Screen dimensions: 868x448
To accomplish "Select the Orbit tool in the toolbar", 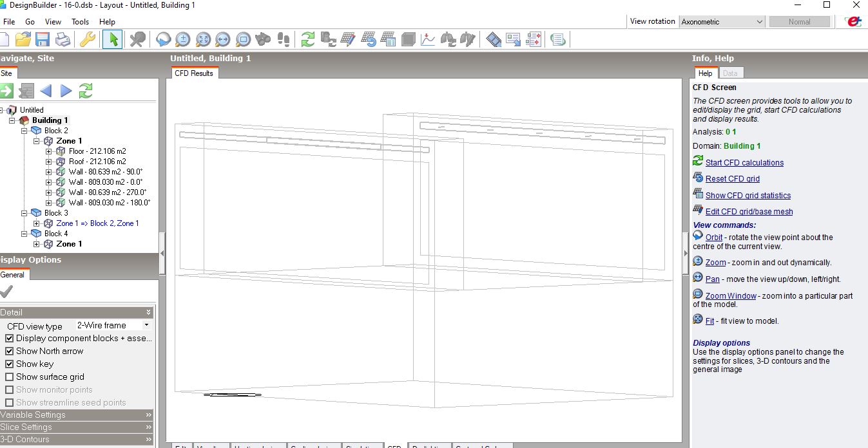I will (164, 39).
